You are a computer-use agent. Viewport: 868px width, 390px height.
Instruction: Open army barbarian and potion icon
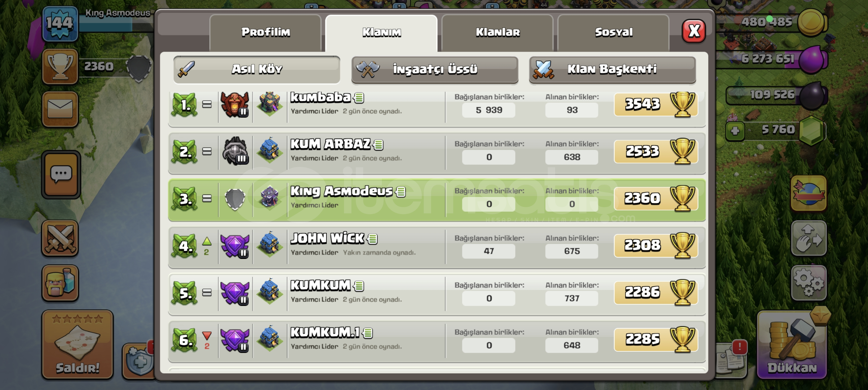[60, 283]
